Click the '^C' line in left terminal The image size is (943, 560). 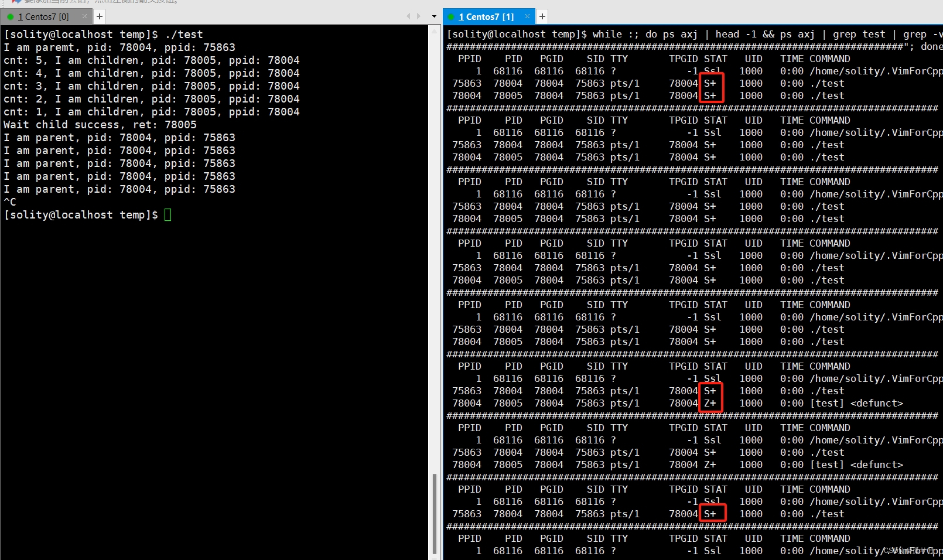[x=10, y=202]
